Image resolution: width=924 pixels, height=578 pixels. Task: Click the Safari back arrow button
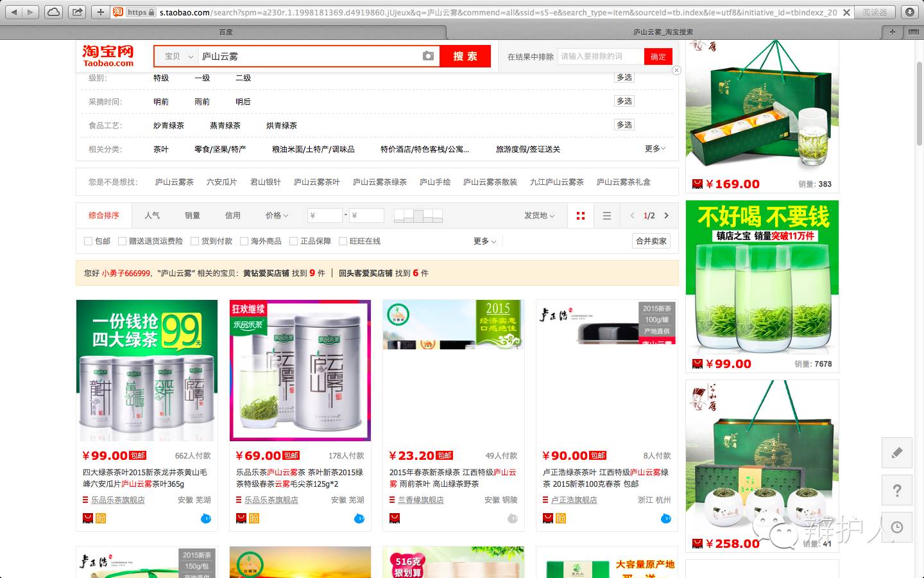coord(13,12)
